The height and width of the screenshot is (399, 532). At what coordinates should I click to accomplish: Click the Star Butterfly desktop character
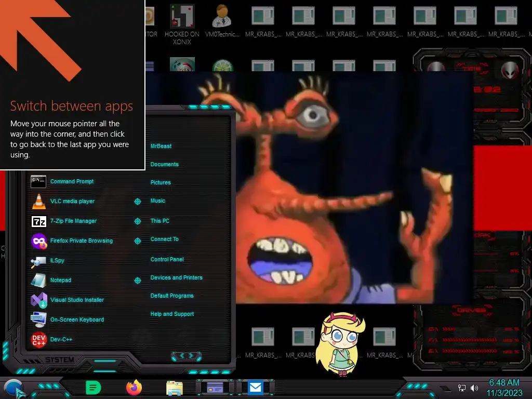coord(341,344)
